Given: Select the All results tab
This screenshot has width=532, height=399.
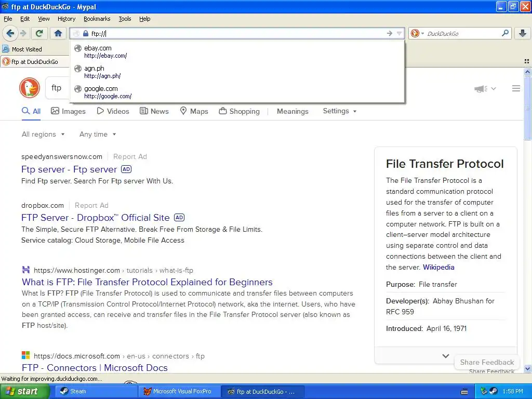Looking at the screenshot, I should [x=31, y=111].
